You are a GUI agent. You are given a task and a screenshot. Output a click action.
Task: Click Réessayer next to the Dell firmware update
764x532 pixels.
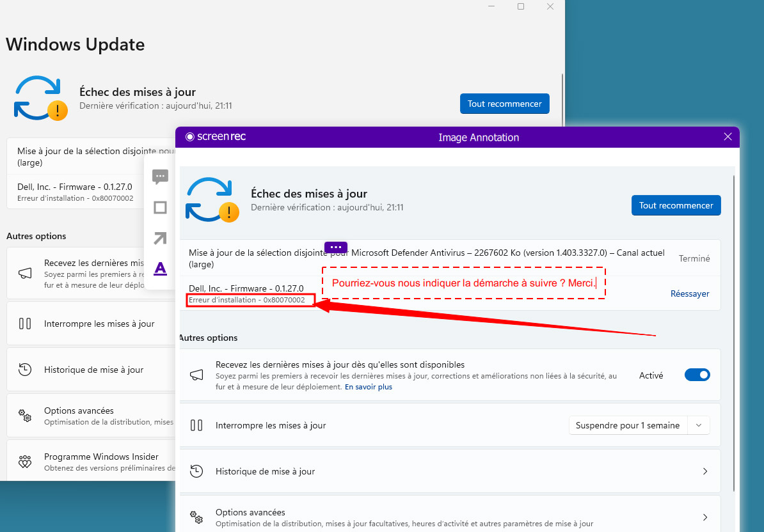click(x=690, y=293)
